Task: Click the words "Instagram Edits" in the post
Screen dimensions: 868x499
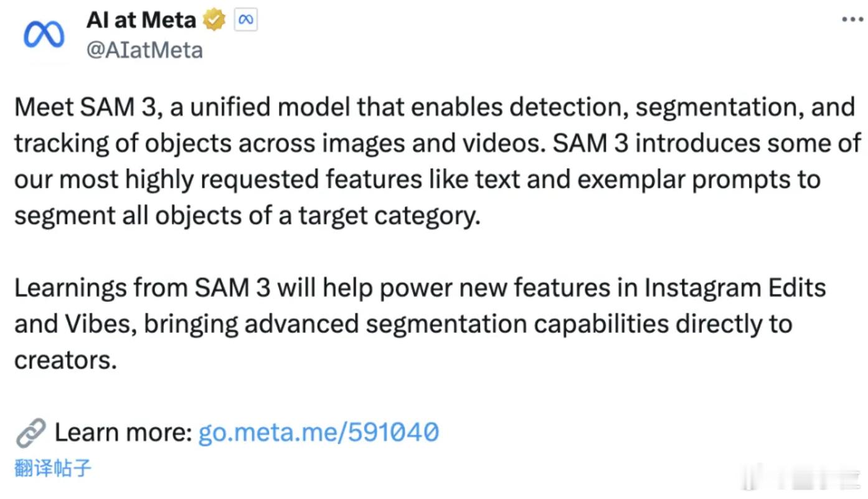Action: [x=735, y=288]
